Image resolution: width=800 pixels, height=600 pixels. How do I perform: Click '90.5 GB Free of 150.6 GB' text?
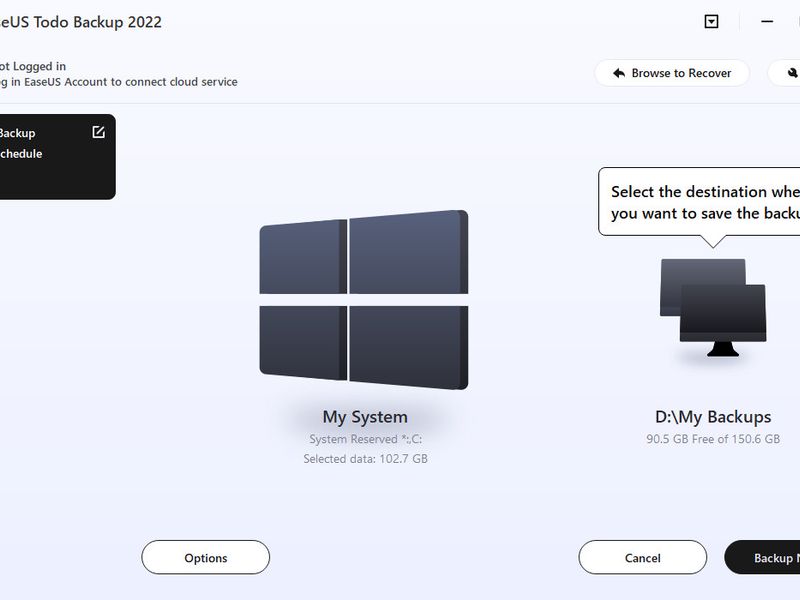click(713, 439)
